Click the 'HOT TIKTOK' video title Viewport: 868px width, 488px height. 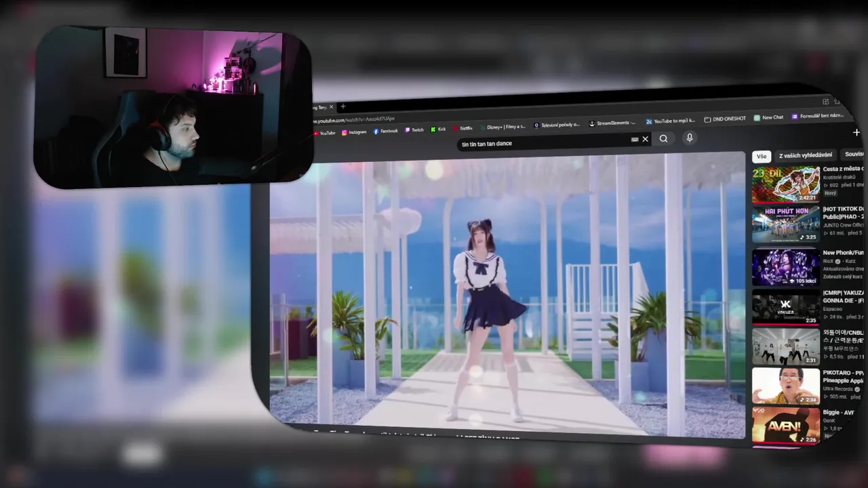tap(844, 213)
